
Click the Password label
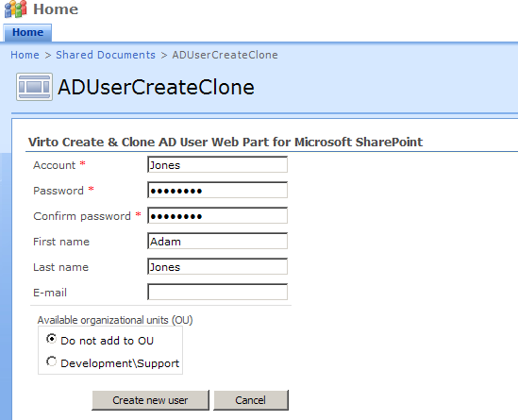coord(58,191)
